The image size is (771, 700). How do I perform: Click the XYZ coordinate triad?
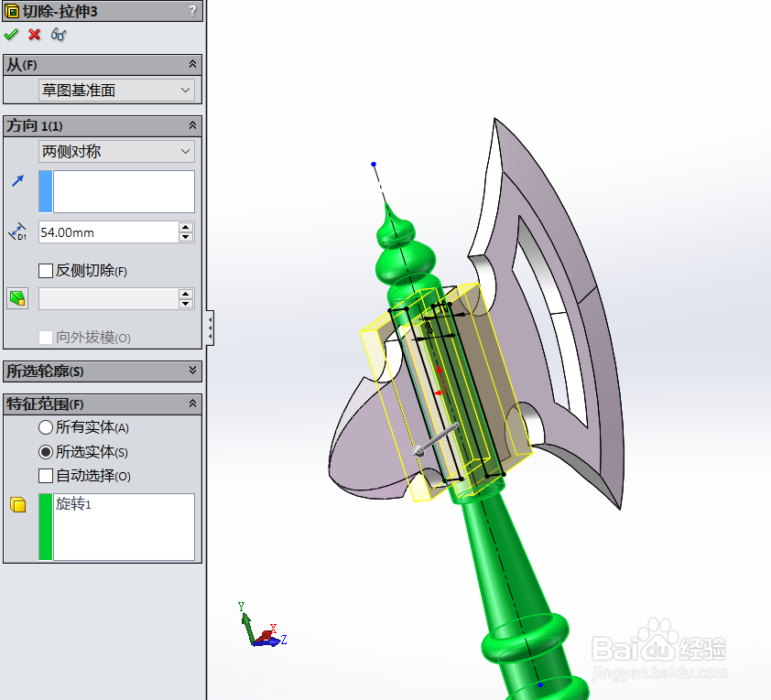click(x=262, y=625)
